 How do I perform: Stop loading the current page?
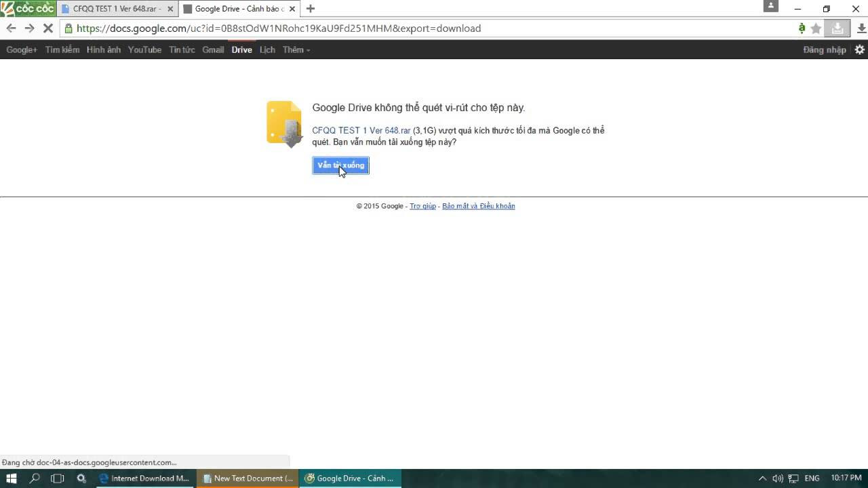point(47,28)
